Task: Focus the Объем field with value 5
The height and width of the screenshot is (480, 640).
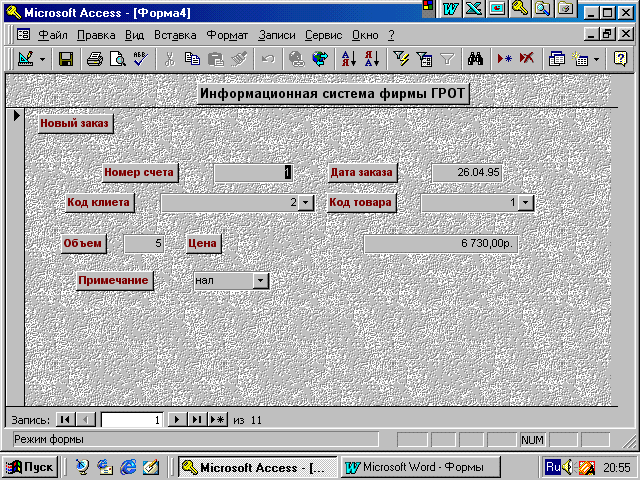Action: pos(144,244)
